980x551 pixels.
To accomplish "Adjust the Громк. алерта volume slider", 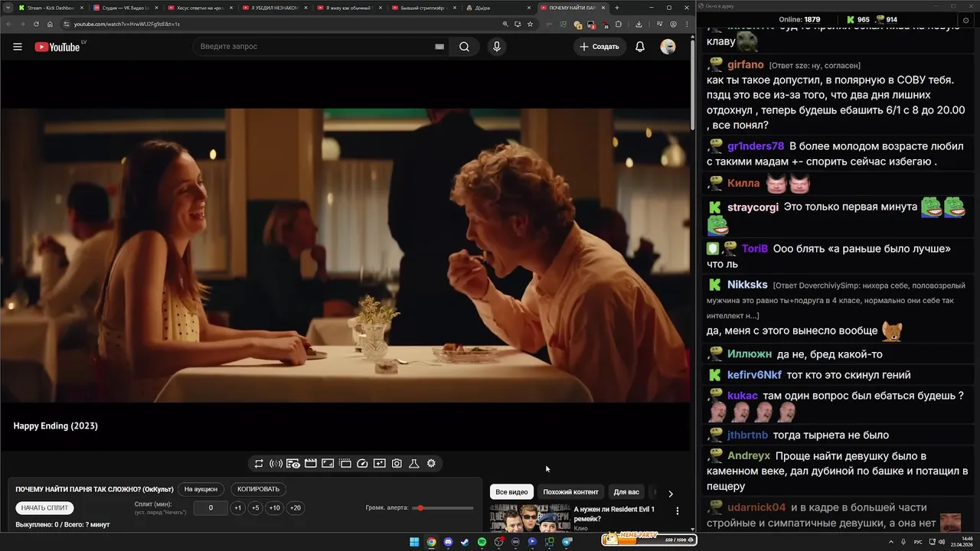I will pos(443,508).
